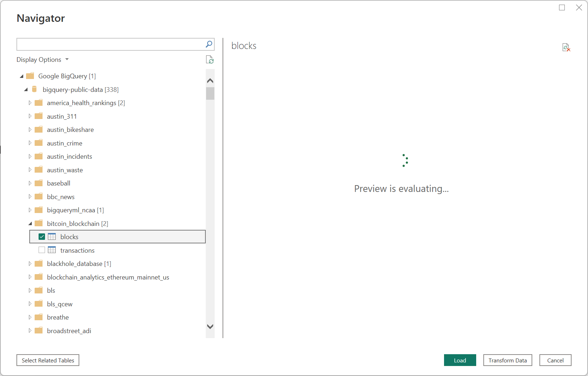Screen dimensions: 588x376
Task: Click the bitcoin_blockchain folder icon
Action: coord(39,223)
